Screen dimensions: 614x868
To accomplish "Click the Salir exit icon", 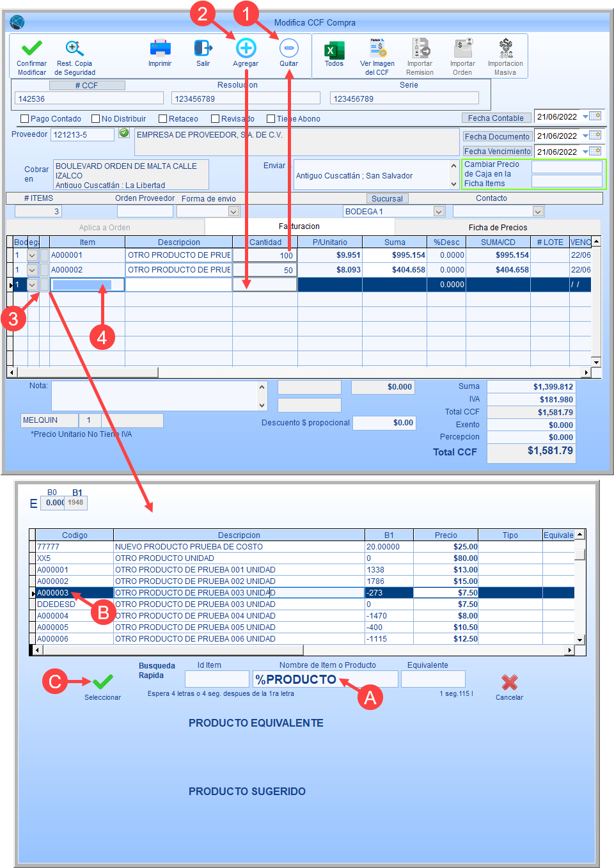I will tap(203, 48).
